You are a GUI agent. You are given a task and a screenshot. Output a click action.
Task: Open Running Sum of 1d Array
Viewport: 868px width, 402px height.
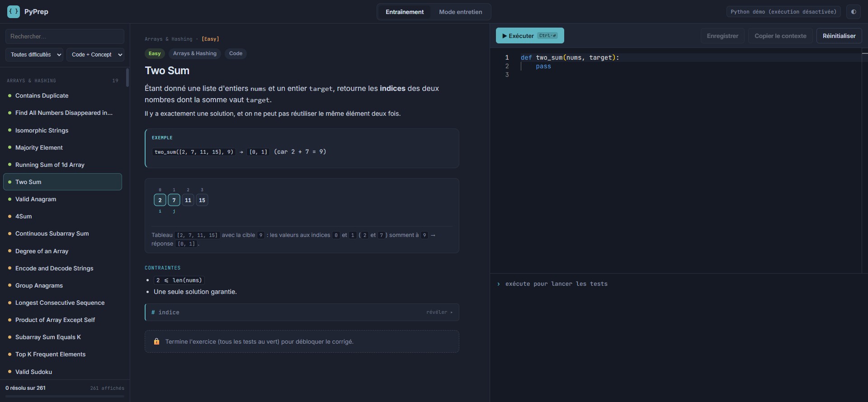63,165
